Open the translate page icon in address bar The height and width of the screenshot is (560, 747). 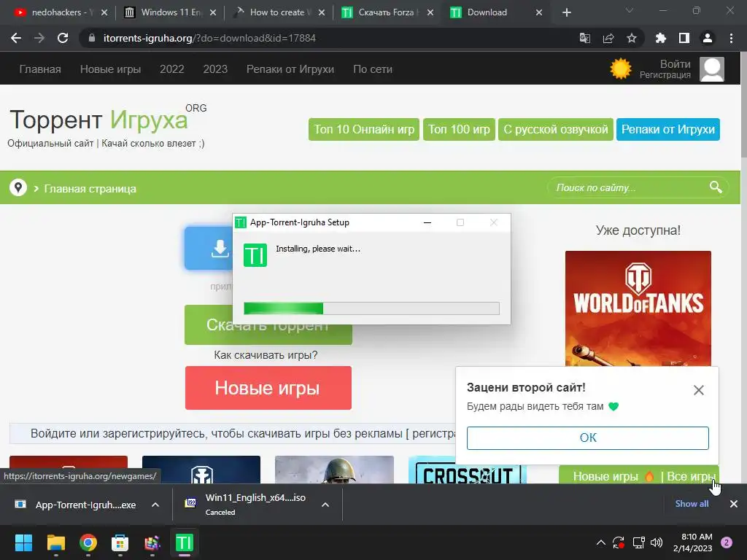coord(584,38)
